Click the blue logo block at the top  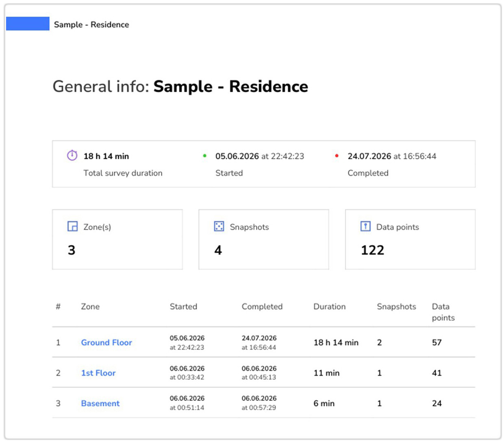tap(28, 24)
